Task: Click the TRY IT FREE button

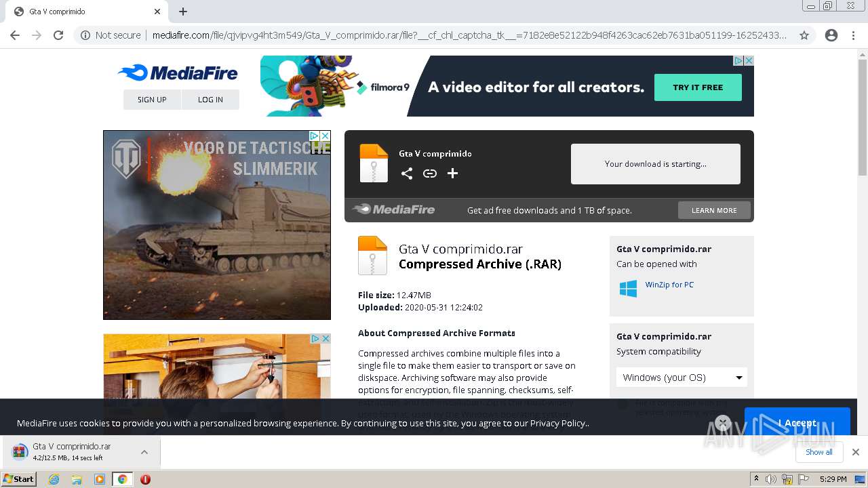Action: coord(698,87)
